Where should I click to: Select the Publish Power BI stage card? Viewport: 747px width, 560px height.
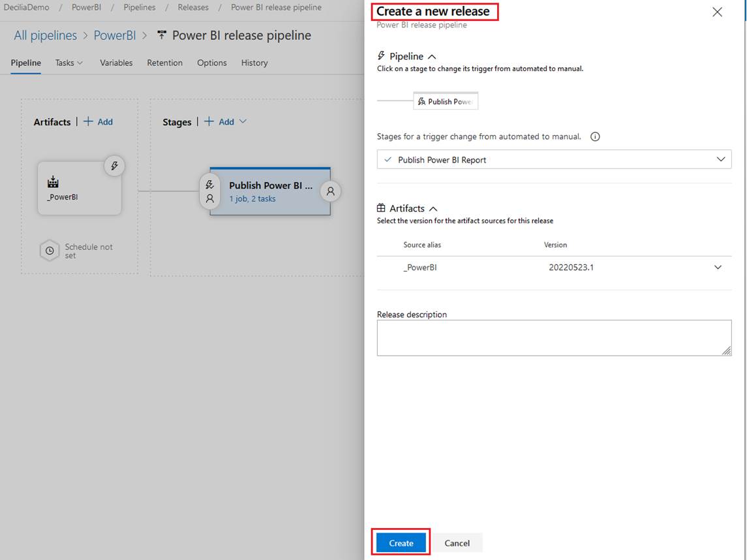(270, 191)
